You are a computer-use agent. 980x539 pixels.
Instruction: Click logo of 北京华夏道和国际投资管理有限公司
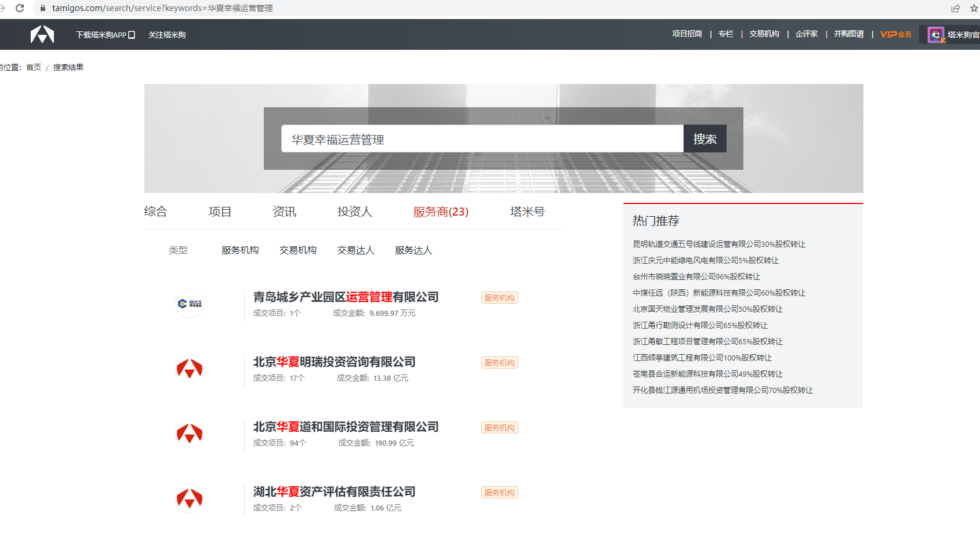[x=190, y=434]
